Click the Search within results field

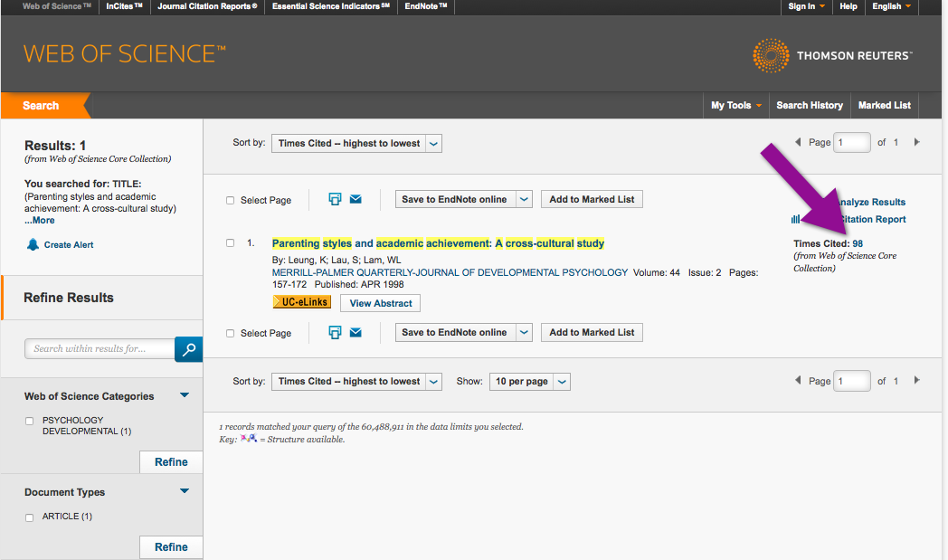[x=100, y=349]
